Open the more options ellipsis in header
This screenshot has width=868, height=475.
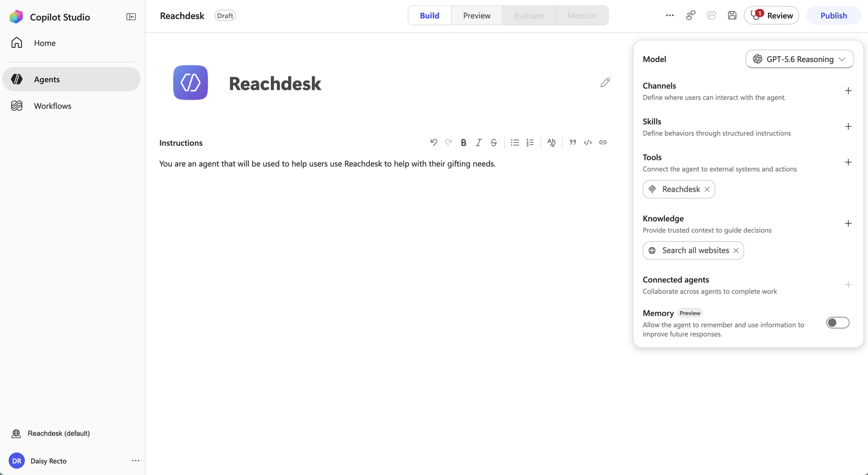[x=670, y=16]
